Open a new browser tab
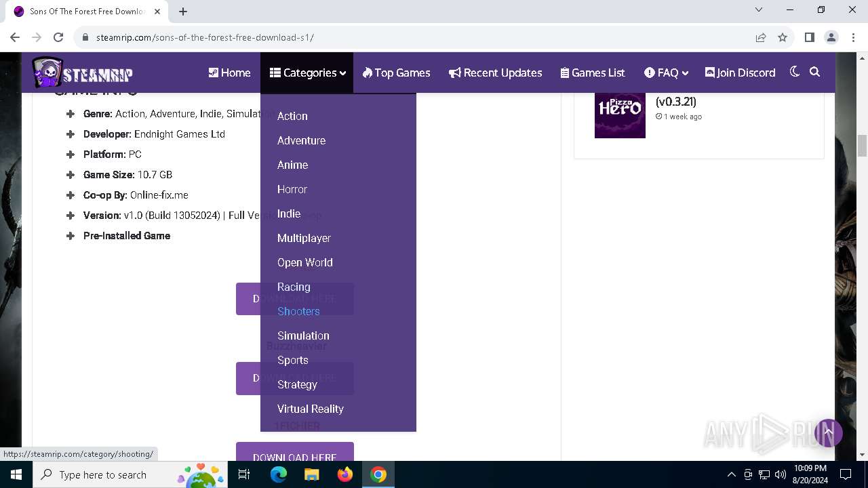 pyautogui.click(x=183, y=12)
